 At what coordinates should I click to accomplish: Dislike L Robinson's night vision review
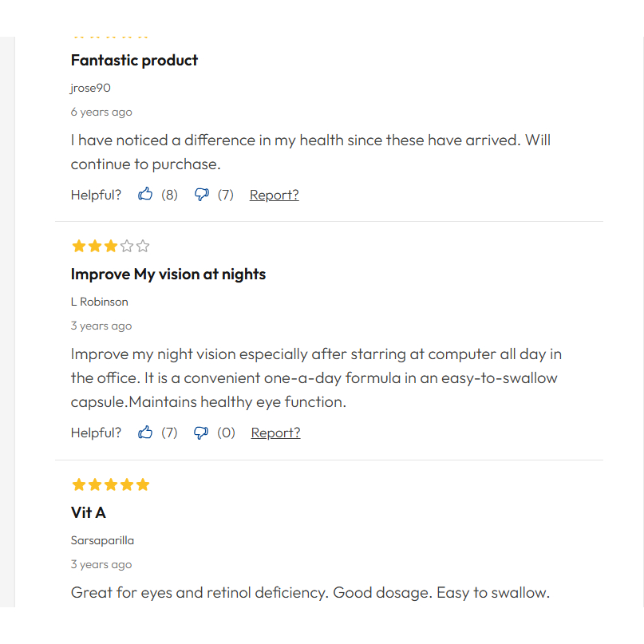[202, 433]
